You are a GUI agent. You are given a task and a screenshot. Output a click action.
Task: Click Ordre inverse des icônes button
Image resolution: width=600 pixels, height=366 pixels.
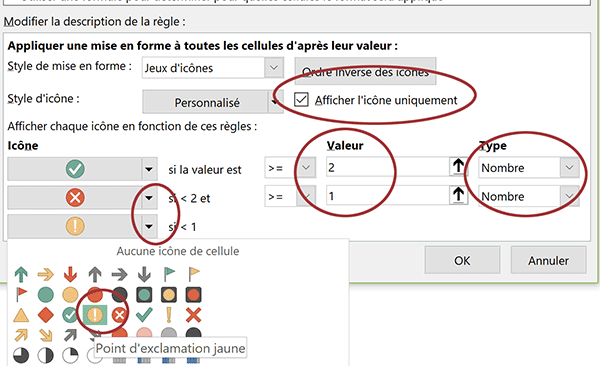click(365, 71)
